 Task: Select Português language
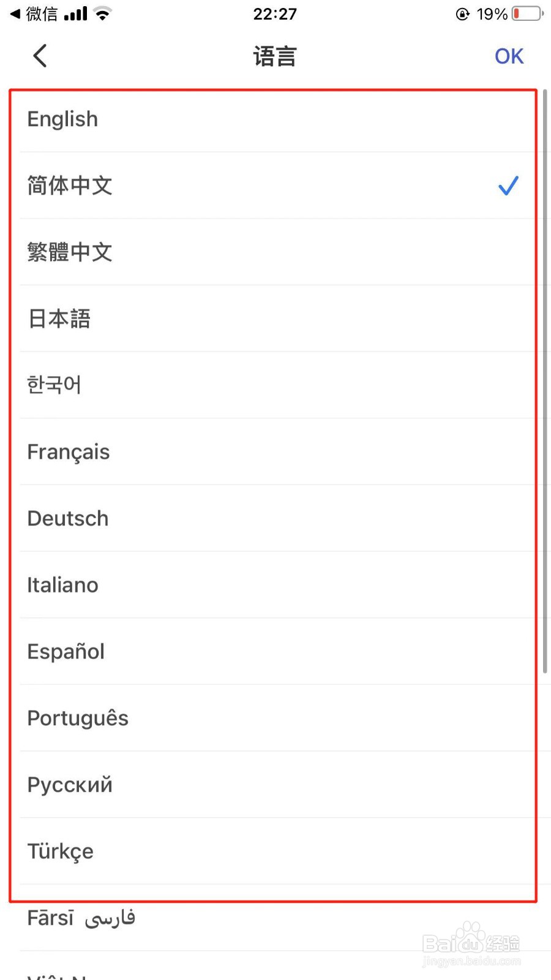pyautogui.click(x=275, y=718)
